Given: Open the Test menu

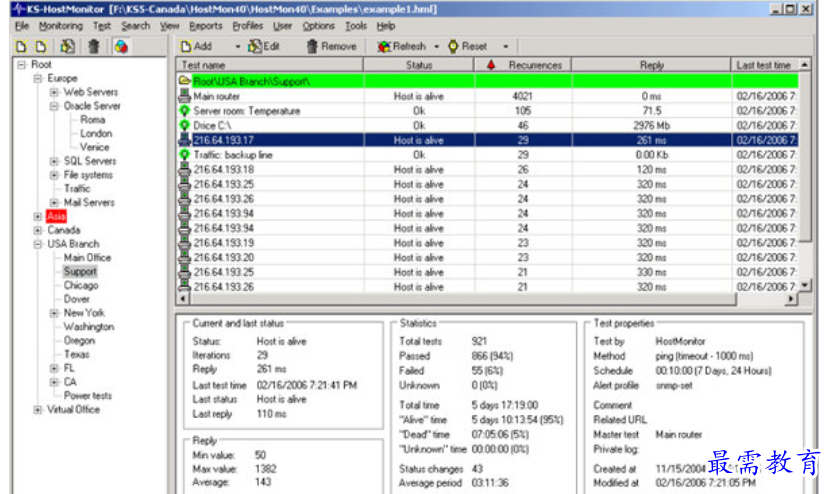Looking at the screenshot, I should (x=102, y=26).
